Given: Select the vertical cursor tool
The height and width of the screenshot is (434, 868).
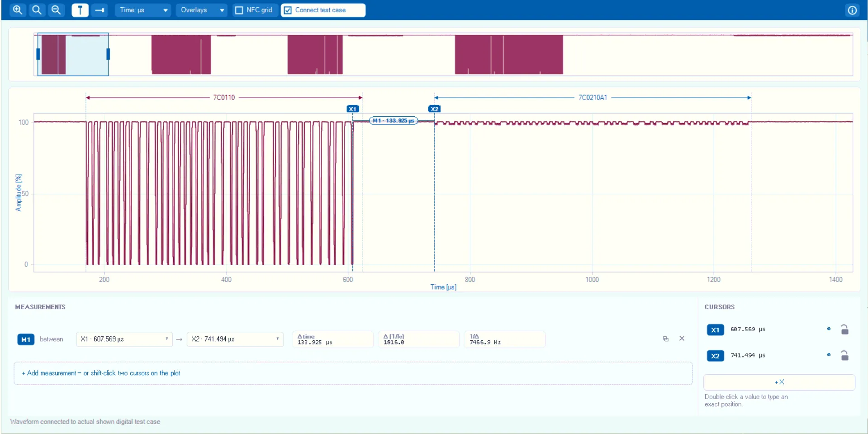Looking at the screenshot, I should (80, 10).
